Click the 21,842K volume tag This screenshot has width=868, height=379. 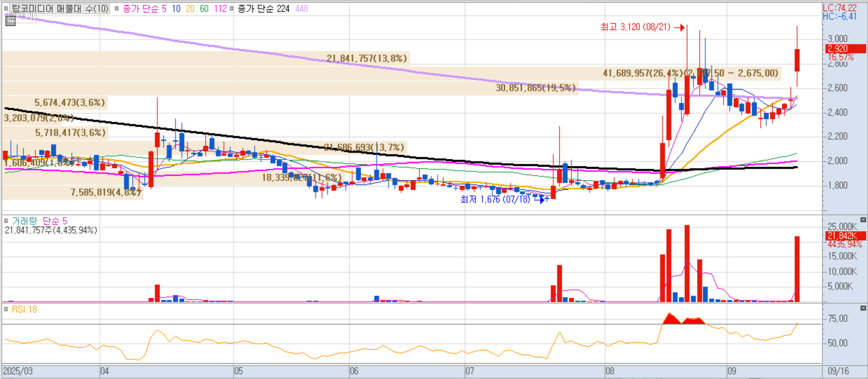point(846,236)
